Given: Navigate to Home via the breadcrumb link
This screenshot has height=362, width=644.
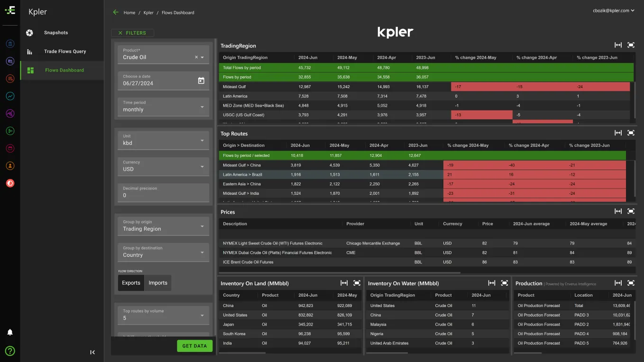Looking at the screenshot, I should point(129,13).
